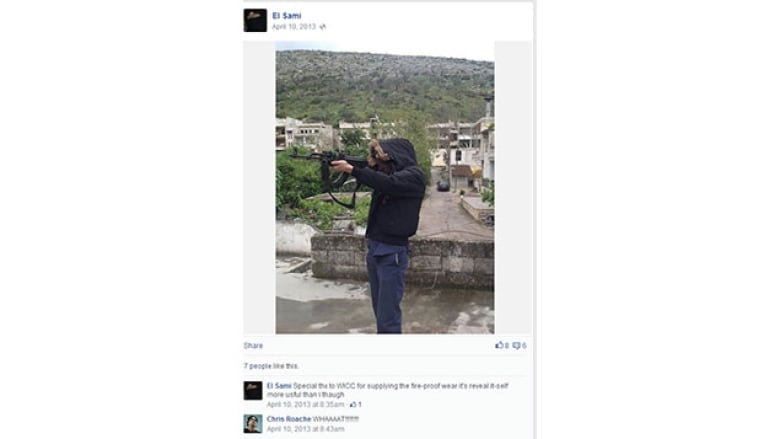
Task: Click the thumbs-up icon on El Sami's comment
Action: point(353,405)
